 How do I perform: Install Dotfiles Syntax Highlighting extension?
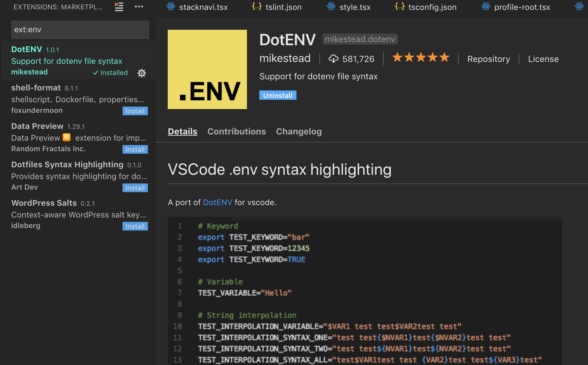pos(135,188)
